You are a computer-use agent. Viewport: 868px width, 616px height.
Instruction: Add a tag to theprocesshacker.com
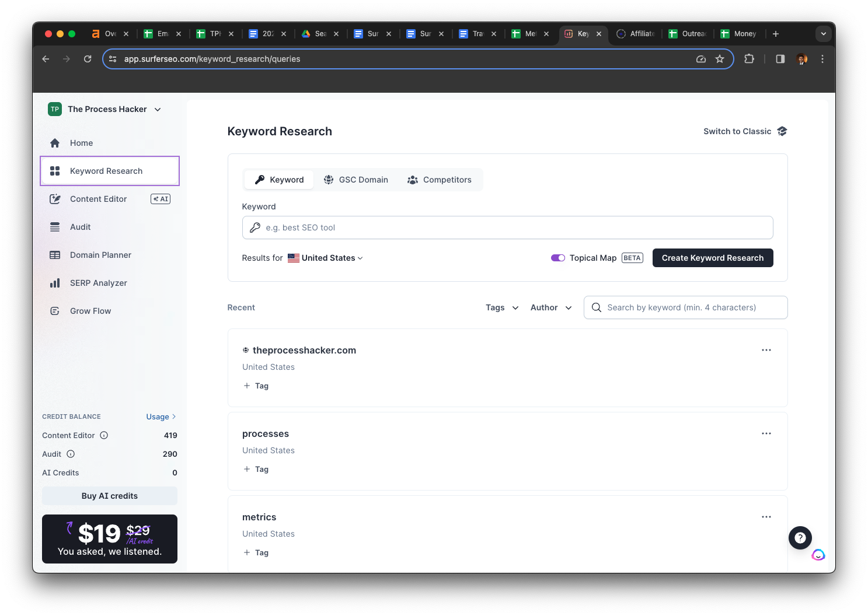coord(256,386)
